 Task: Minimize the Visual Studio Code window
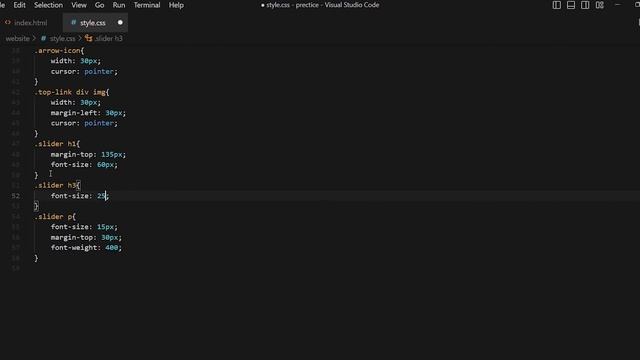(x=618, y=5)
